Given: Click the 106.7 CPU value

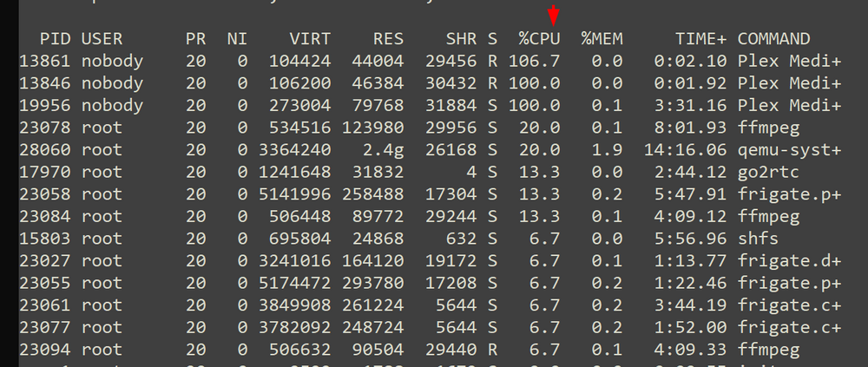Looking at the screenshot, I should [534, 61].
